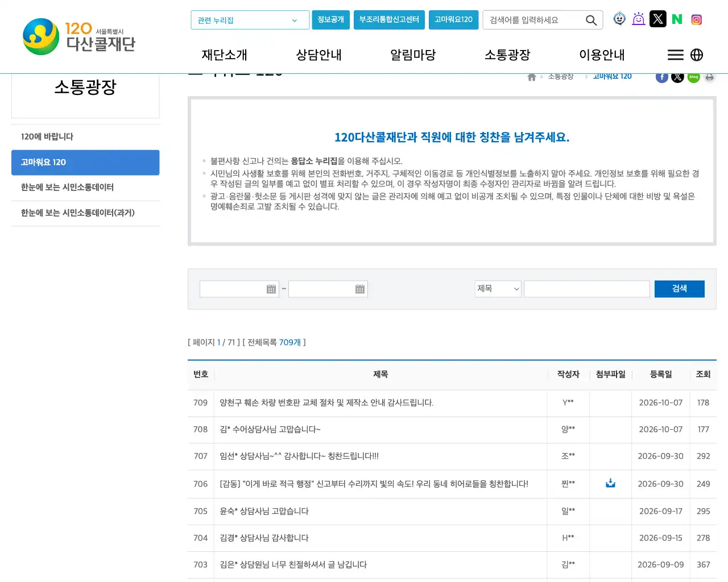Image resolution: width=728 pixels, height=582 pixels.
Task: Open post 윤숙* 상담사님 고맙습니다
Action: 264,511
